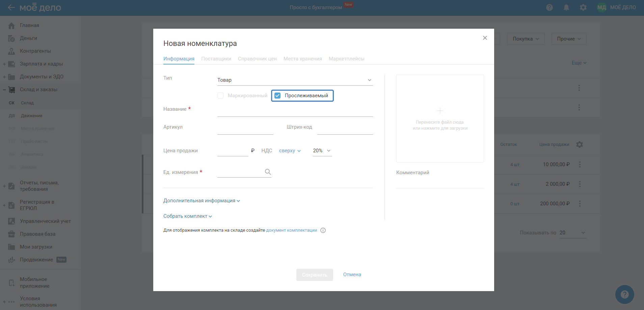Click the search icon in unit field

click(x=268, y=172)
